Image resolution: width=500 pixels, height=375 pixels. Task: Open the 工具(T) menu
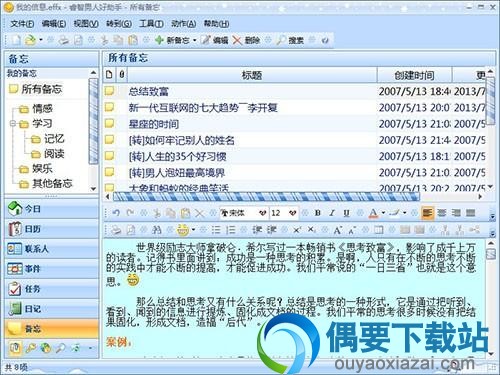pyautogui.click(x=151, y=24)
